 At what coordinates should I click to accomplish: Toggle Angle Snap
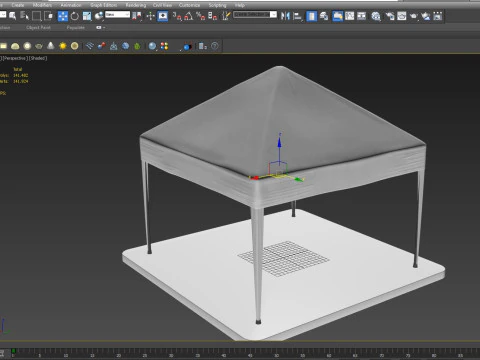pos(189,16)
